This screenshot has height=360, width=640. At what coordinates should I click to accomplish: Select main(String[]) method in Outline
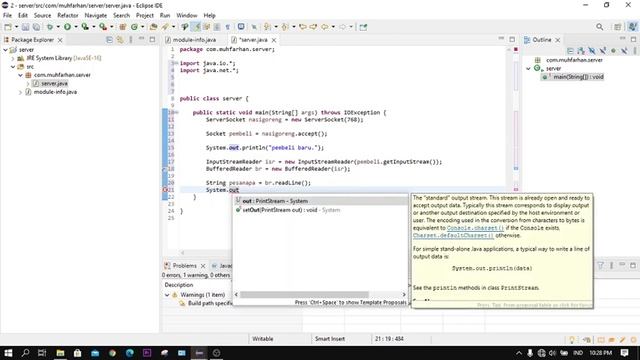pyautogui.click(x=578, y=77)
